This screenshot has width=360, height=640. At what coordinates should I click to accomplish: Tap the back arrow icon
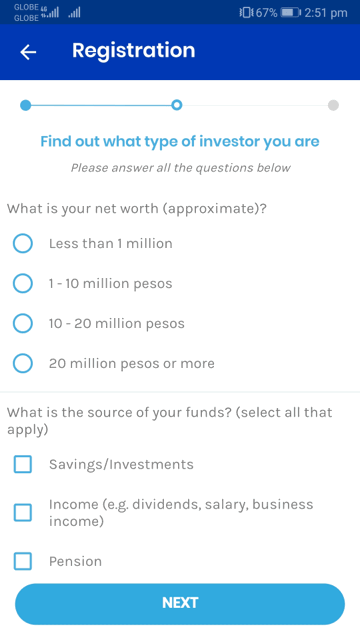pos(28,52)
